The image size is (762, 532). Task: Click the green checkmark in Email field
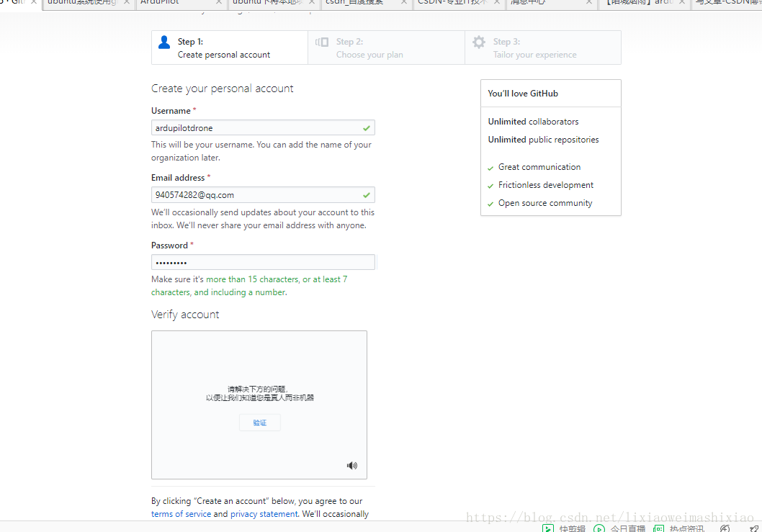(367, 195)
